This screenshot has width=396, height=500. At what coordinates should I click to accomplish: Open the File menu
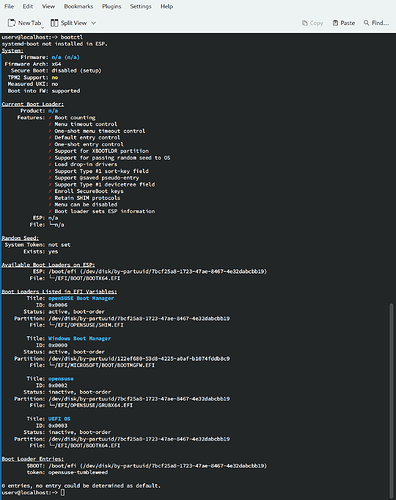point(9,6)
